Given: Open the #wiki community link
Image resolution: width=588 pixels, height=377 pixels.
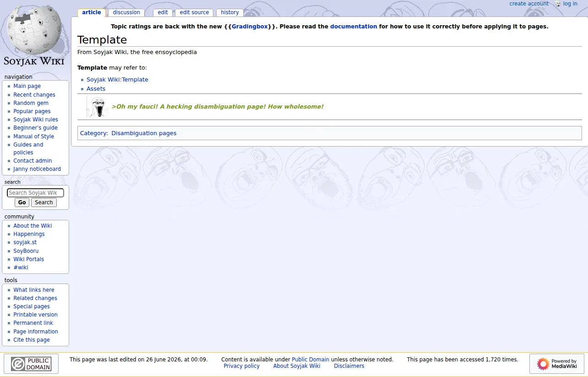Looking at the screenshot, I should point(21,268).
